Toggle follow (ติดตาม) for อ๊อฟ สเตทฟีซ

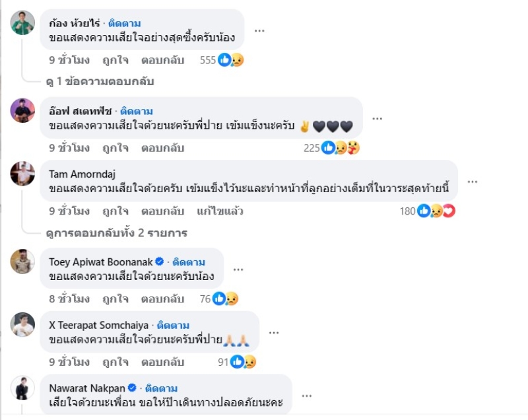[x=137, y=111]
